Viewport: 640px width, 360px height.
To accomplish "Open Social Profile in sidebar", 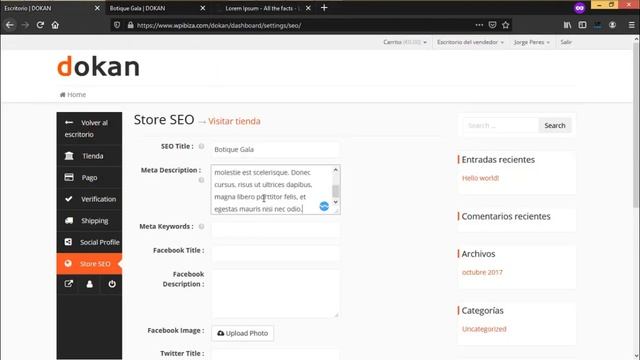I will (x=89, y=242).
